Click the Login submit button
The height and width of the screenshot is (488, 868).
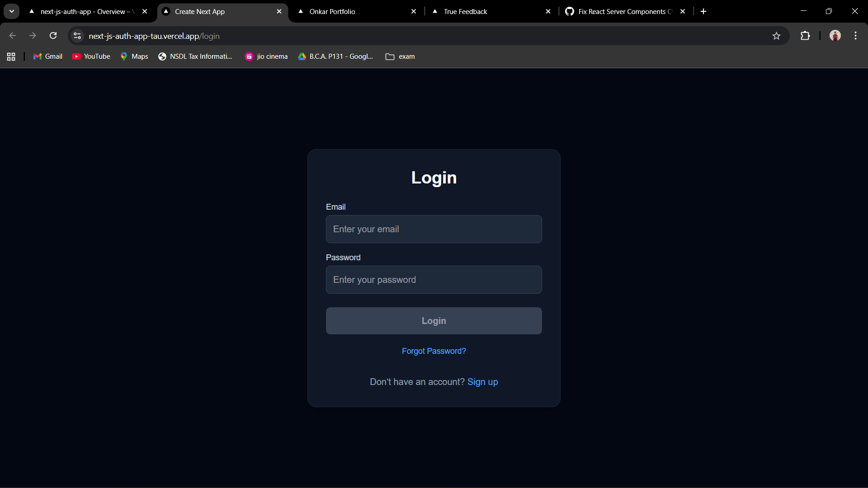[434, 321]
